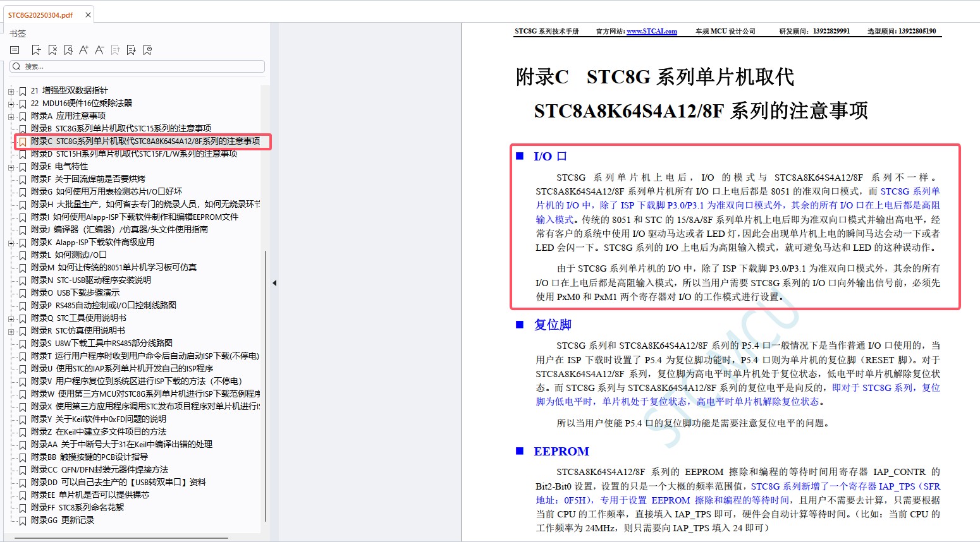Click the bookmark tree horizontal scrollbar
This screenshot has height=542, width=980.
coord(121,538)
